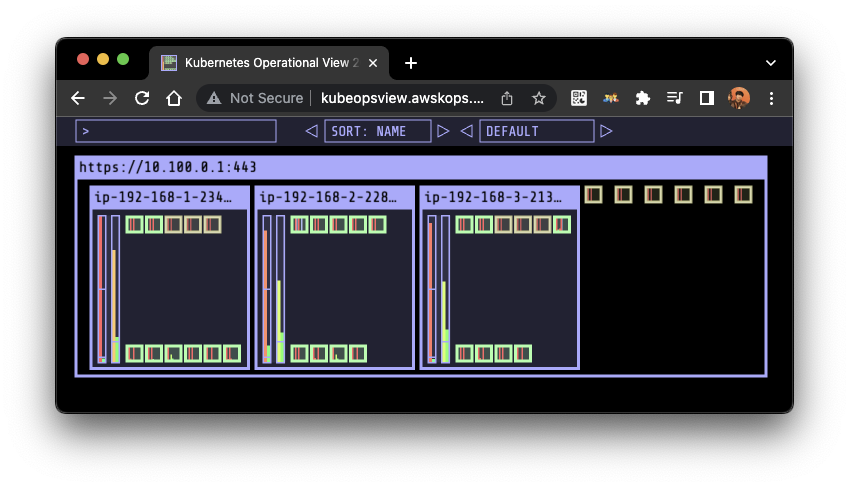Select third unassigned pod right of nodes

coord(654,194)
